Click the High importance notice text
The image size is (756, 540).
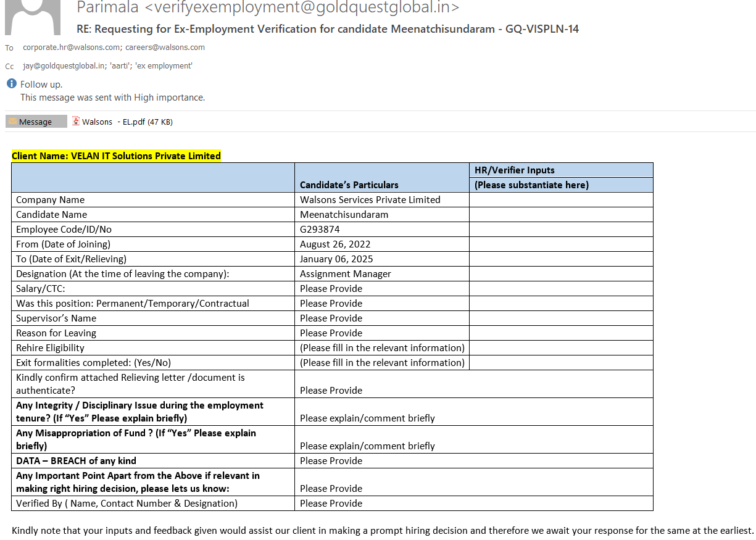[112, 98]
